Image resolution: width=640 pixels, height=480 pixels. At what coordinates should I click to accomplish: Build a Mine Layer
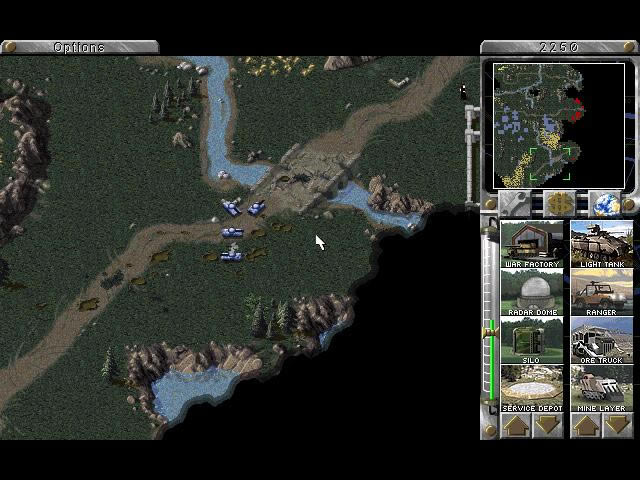pos(602,389)
